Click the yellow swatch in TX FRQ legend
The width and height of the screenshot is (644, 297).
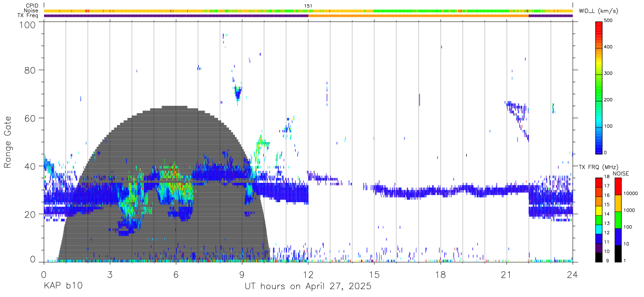[599, 210]
